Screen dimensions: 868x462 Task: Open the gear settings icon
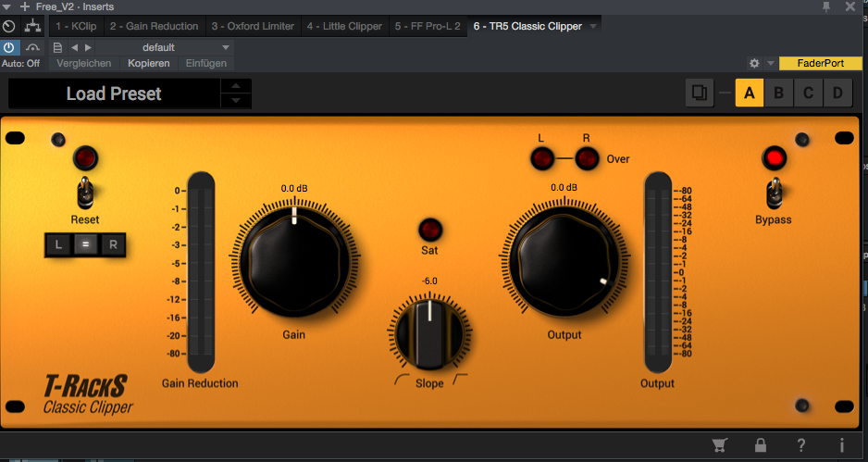[754, 63]
